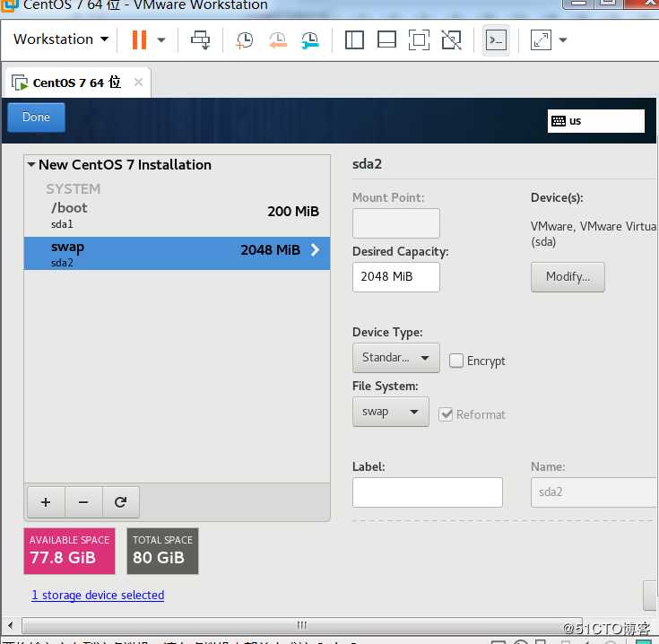Open the Device Type dropdown
This screenshot has height=644, width=659.
[x=396, y=358]
